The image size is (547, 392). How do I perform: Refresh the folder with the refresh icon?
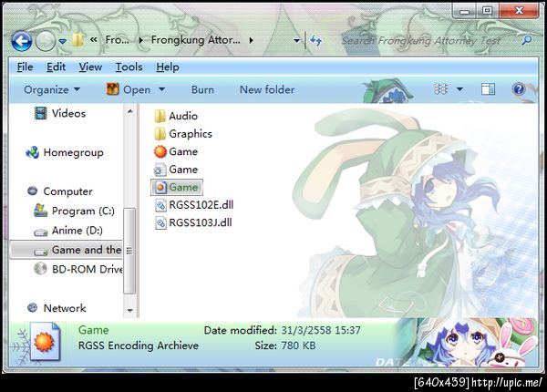[x=315, y=40]
